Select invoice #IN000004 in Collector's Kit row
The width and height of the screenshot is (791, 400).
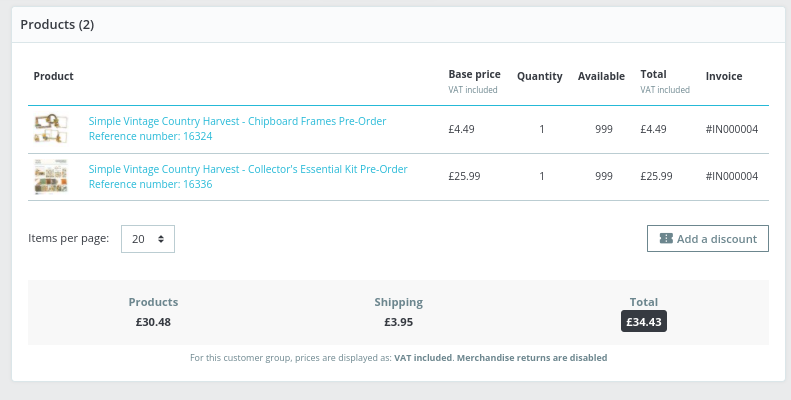click(x=731, y=176)
